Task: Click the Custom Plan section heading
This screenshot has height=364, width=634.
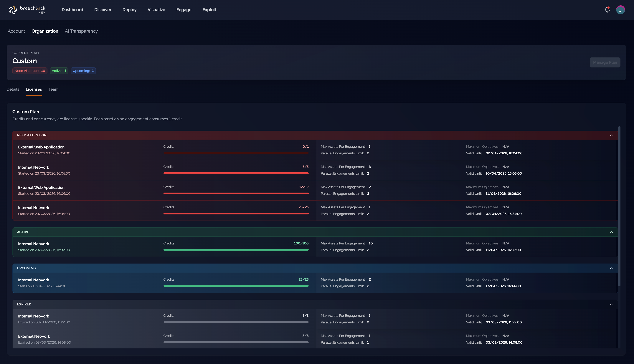Action: (x=26, y=112)
